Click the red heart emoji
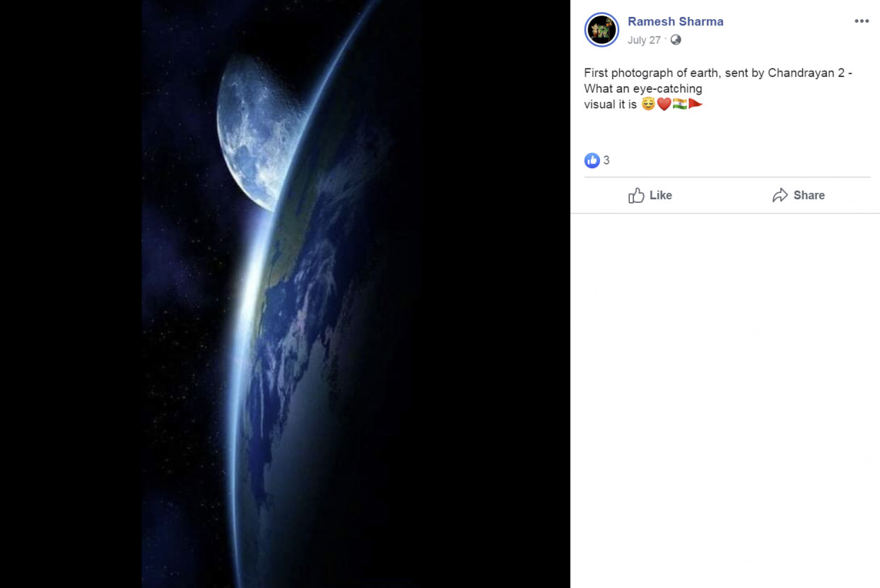The image size is (880, 588). point(664,105)
